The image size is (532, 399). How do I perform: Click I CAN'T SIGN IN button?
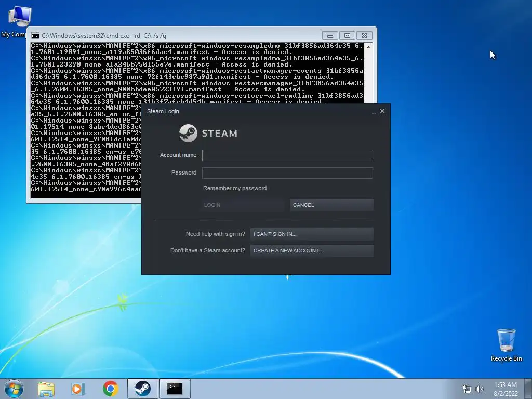(312, 234)
